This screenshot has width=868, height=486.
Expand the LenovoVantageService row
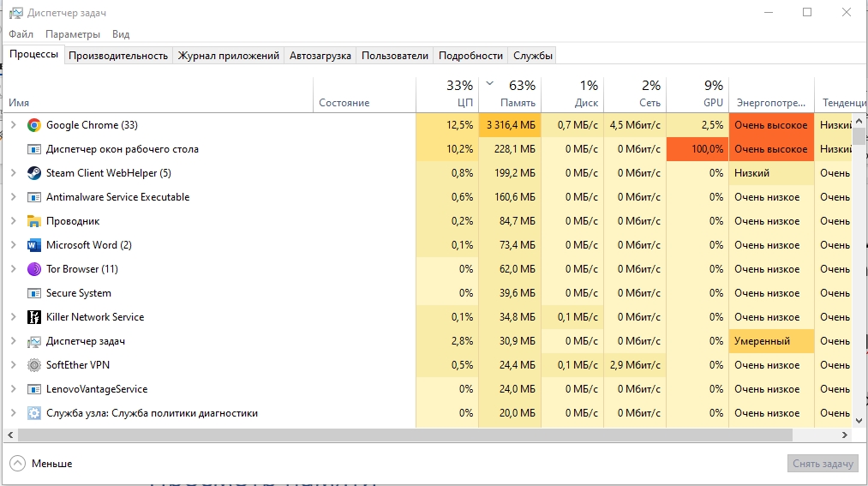tap(14, 389)
